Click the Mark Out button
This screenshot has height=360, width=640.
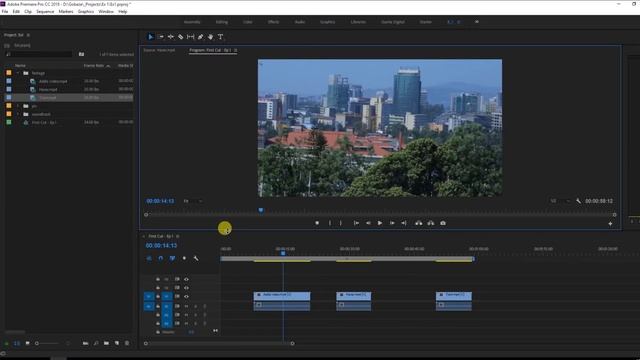click(341, 223)
